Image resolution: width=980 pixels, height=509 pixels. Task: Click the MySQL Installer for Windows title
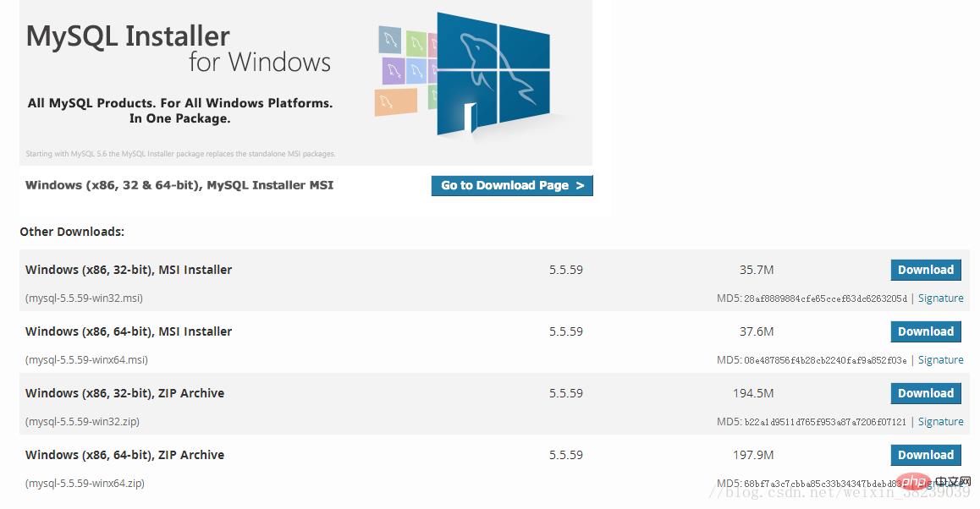coord(178,48)
